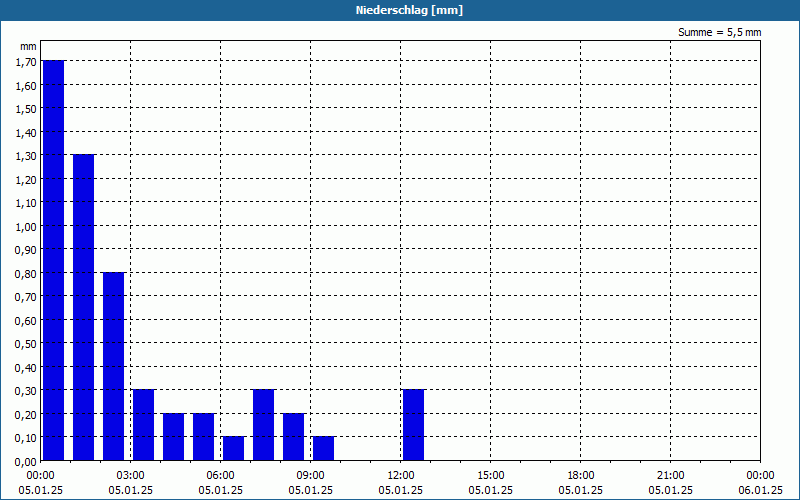Image resolution: width=800 pixels, height=500 pixels.
Task: Click the 05.01.25 date under 21:00
Action: tap(670, 490)
